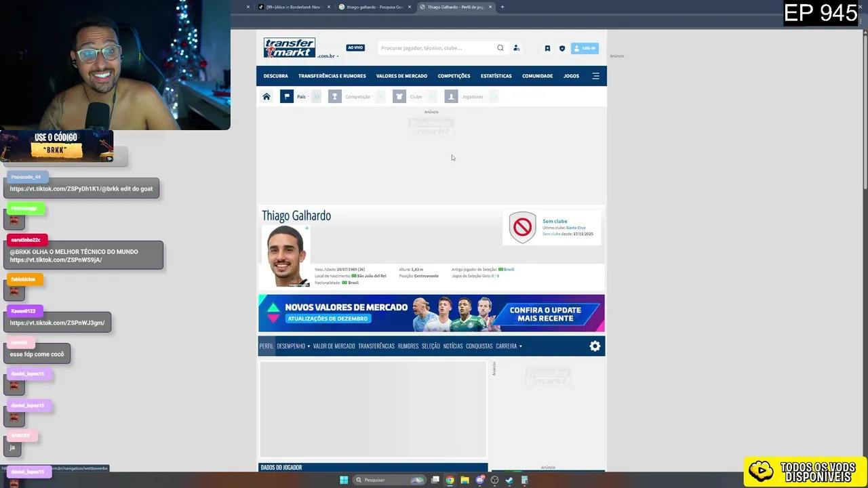Select the SELEÇÃO tab
The height and width of the screenshot is (488, 868).
point(431,346)
